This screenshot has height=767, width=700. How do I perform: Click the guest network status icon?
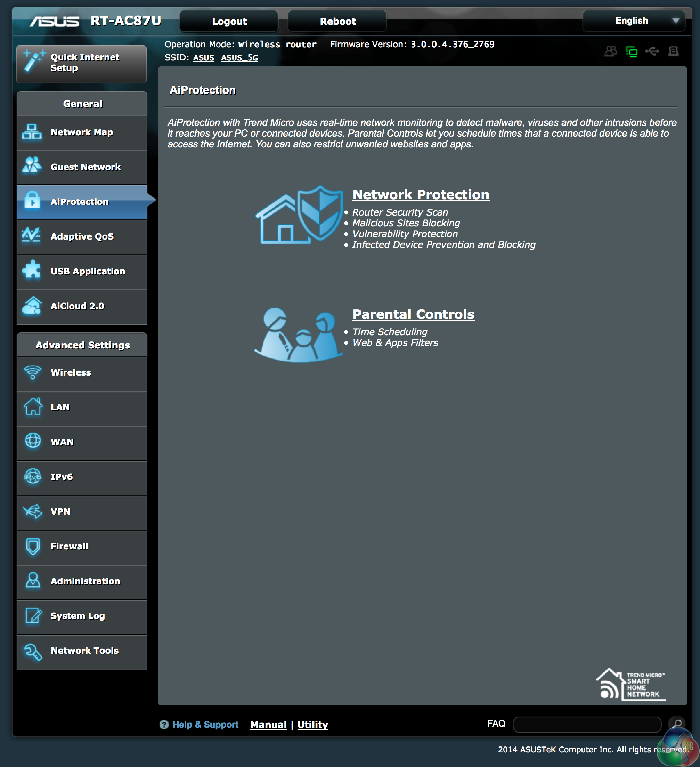point(611,51)
